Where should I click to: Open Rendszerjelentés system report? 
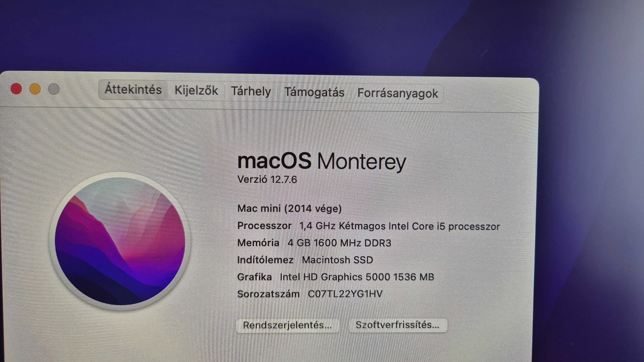pos(288,325)
